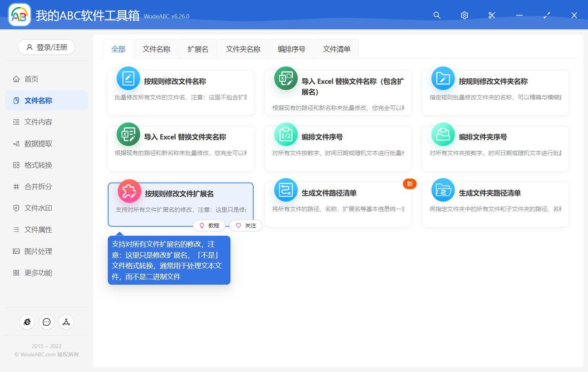
Task: Click the 生成文件路径清单 icon
Action: point(285,190)
